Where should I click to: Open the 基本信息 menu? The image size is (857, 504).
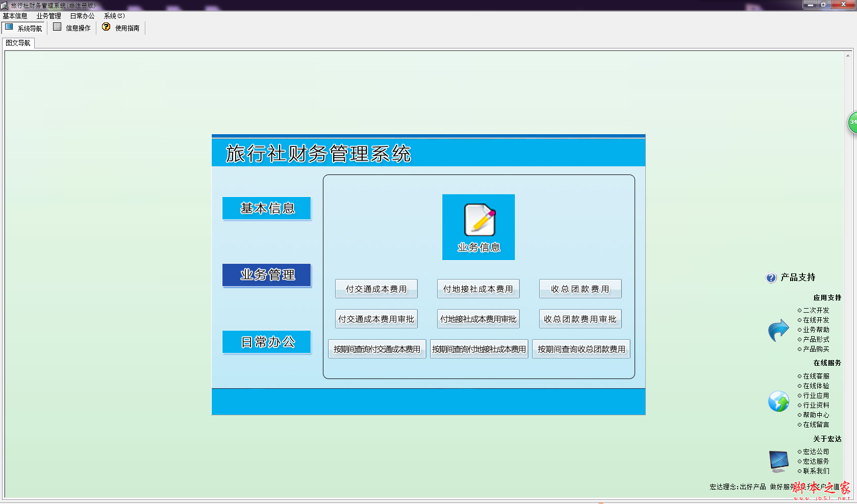pyautogui.click(x=15, y=16)
